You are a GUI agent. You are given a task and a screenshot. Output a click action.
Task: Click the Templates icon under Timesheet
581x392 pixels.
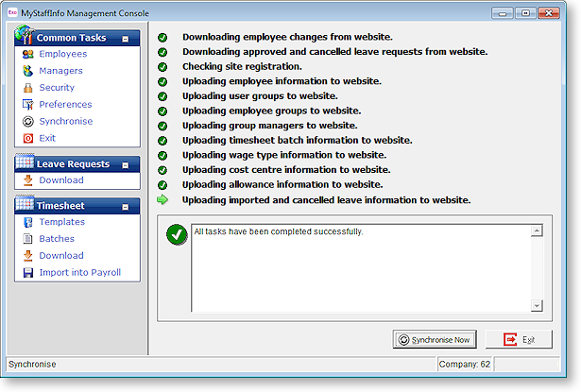[28, 222]
